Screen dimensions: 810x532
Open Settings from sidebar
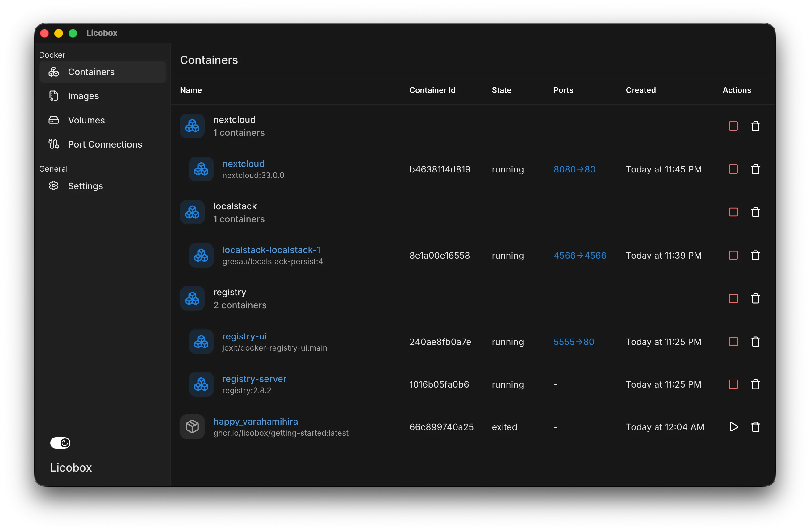[85, 186]
